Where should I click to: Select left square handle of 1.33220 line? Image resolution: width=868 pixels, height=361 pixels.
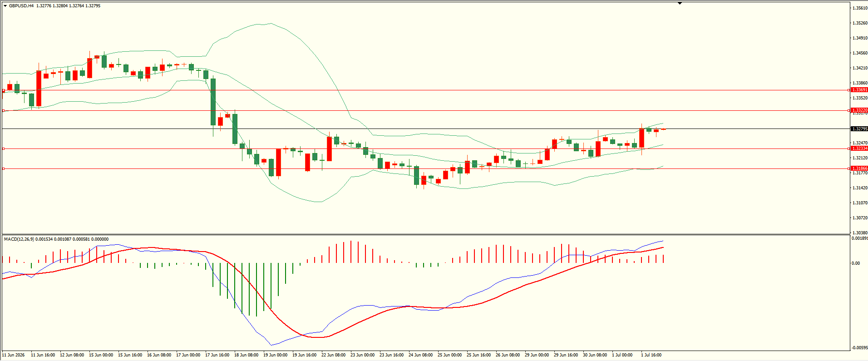pyautogui.click(x=4, y=110)
